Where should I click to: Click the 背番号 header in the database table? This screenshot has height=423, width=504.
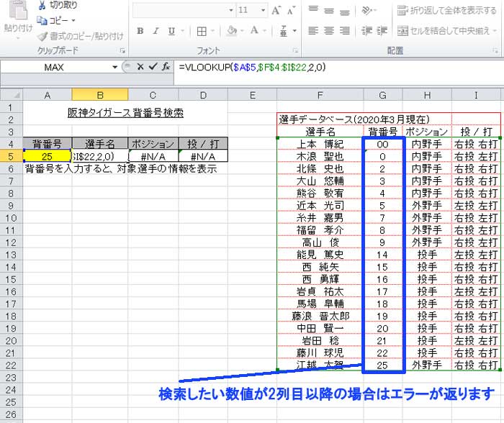[382, 132]
